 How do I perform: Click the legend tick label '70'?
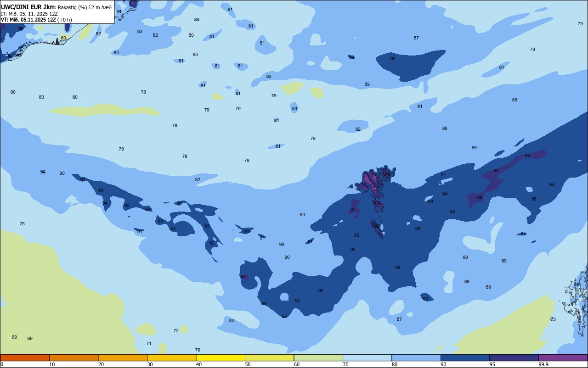[x=345, y=364]
